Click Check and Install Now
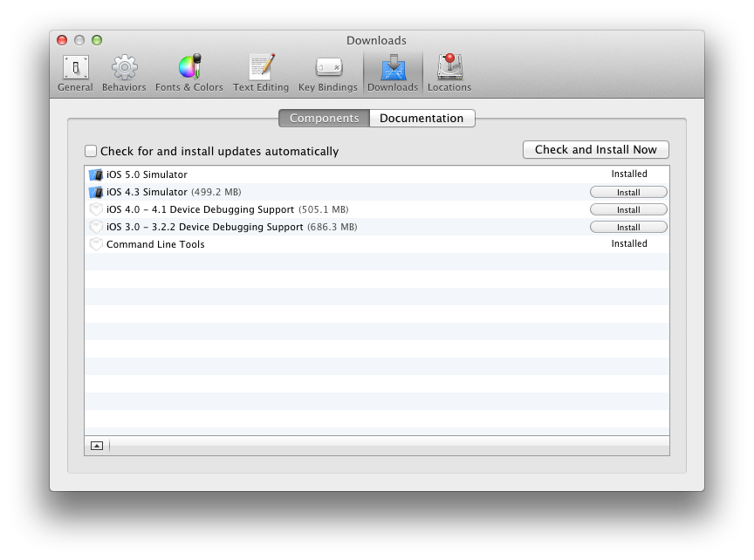Viewport: 754px width, 560px height. [596, 149]
